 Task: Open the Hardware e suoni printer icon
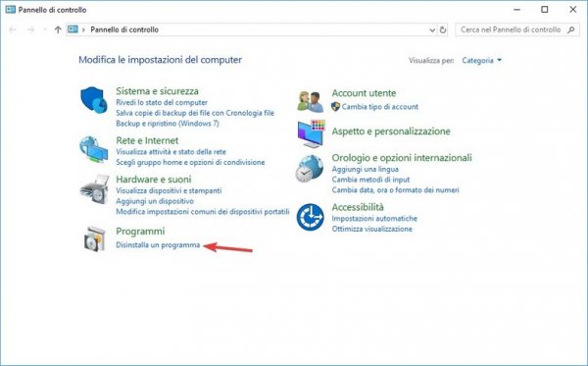tap(94, 189)
